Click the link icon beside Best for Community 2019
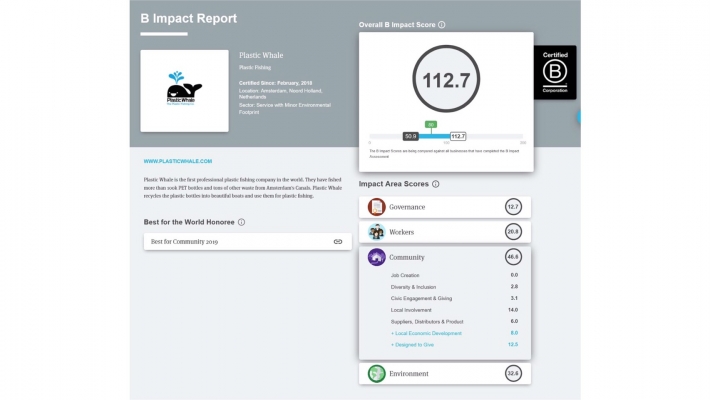Viewport: 710px width, 400px height. coord(338,242)
